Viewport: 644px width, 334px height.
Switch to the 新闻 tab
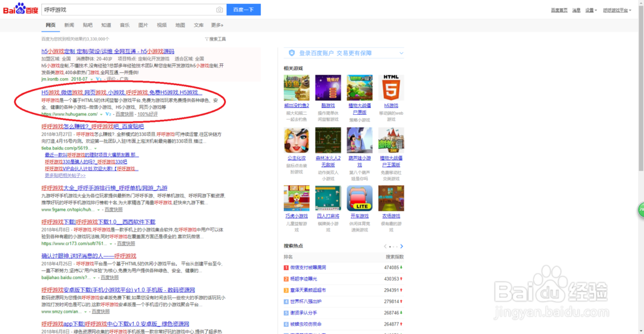[x=69, y=25]
